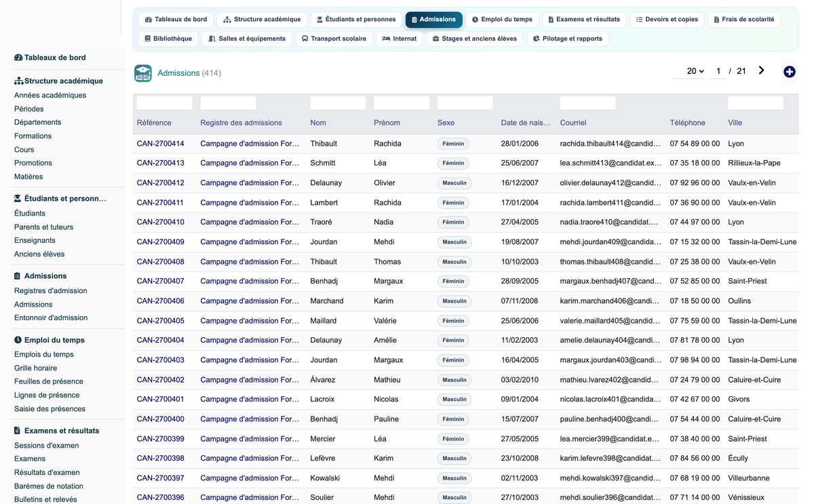
Task: Open Grille horaire in the sidebar
Action: (x=36, y=368)
